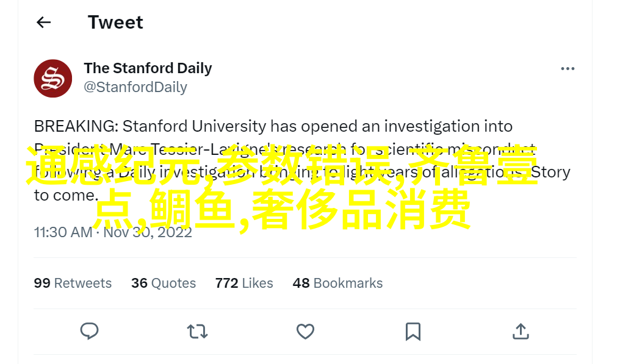Open The Stanford Daily profile picture
This screenshot has width=620, height=364.
click(53, 78)
